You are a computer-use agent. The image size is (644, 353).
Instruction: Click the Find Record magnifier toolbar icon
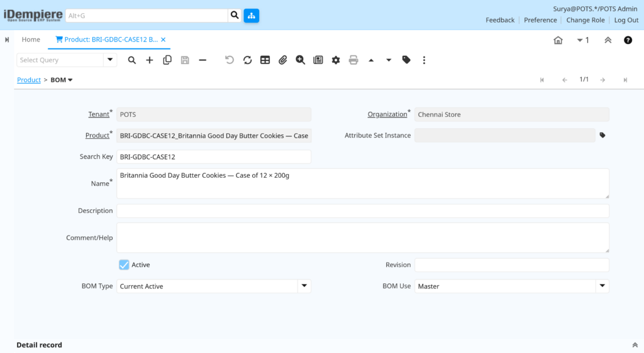tap(132, 60)
